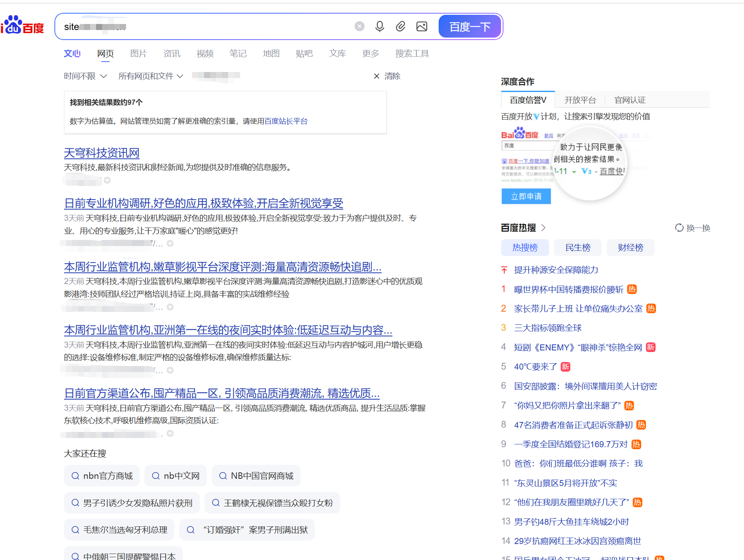Image resolution: width=744 pixels, height=560 pixels.
Task: Open result 日前专业机构调研,好色的应用
Action: coord(204,203)
